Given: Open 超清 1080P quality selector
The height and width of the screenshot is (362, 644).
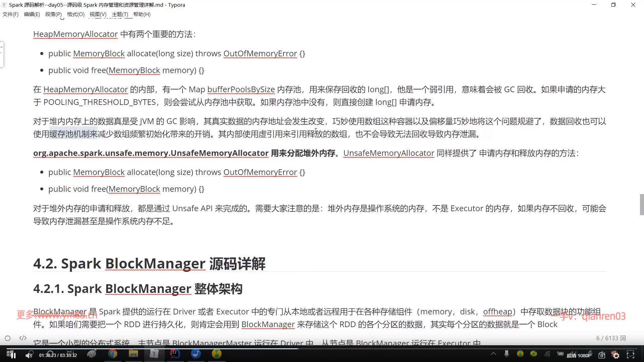Looking at the screenshot, I should [x=579, y=355].
